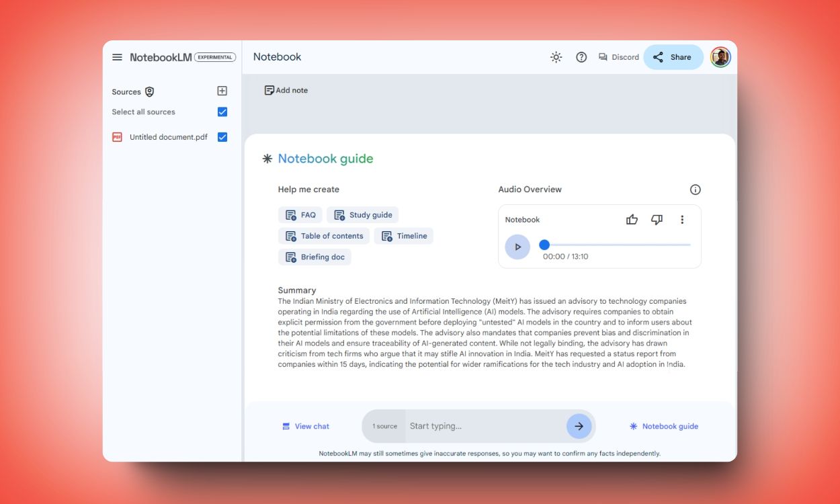Generate a Briefing doc
The image size is (840, 504).
pyautogui.click(x=315, y=257)
